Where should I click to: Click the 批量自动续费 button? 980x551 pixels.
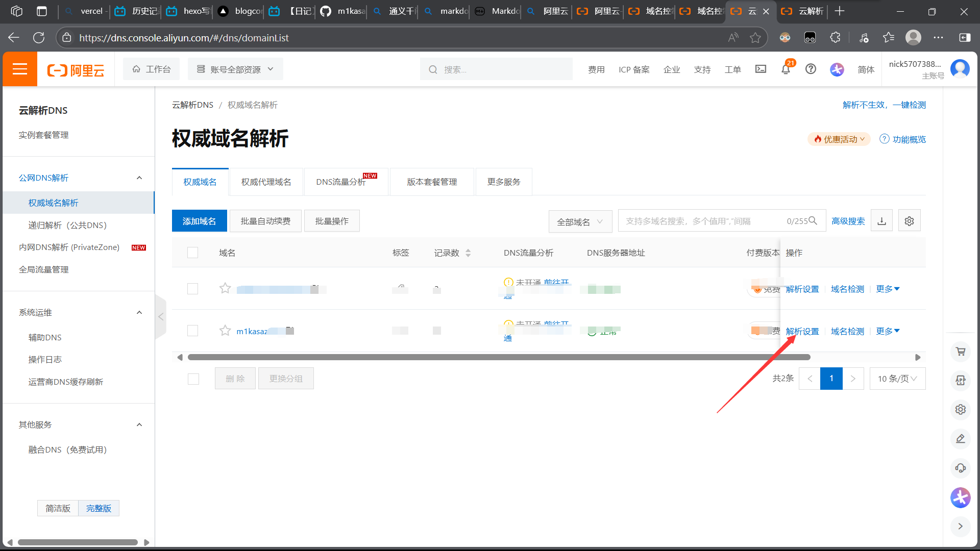click(x=265, y=221)
